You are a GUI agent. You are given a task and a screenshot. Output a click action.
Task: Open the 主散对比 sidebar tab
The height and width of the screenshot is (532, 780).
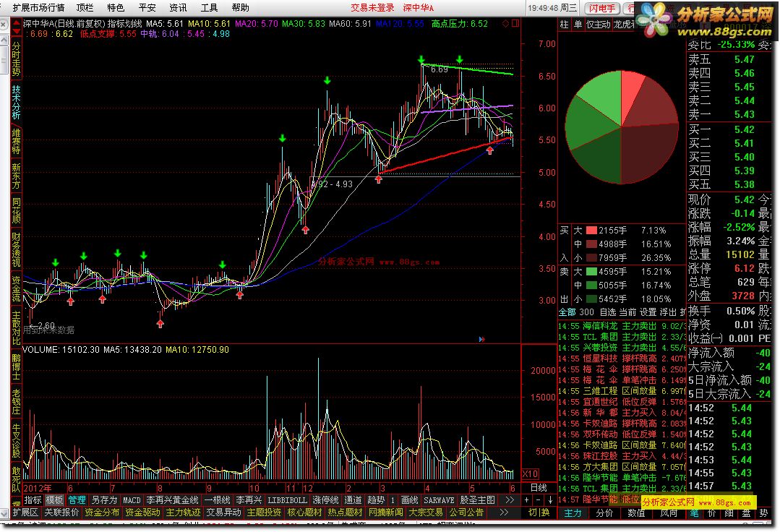(16, 327)
